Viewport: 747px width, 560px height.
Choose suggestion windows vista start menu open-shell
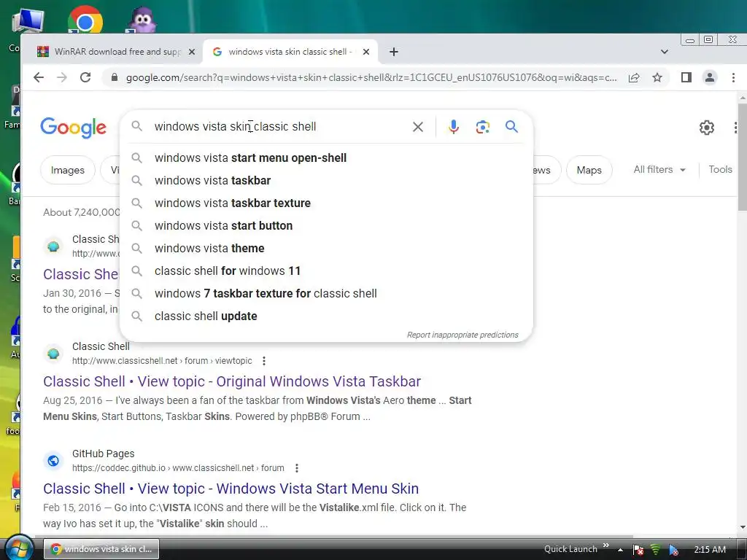click(x=326, y=157)
